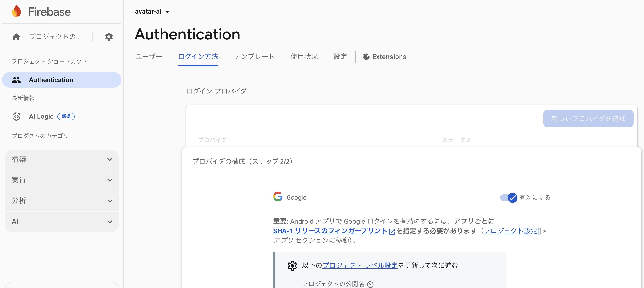Image resolution: width=644 pixels, height=288 pixels.
Task: Click the AI Logic sparkle icon
Action: tap(16, 116)
